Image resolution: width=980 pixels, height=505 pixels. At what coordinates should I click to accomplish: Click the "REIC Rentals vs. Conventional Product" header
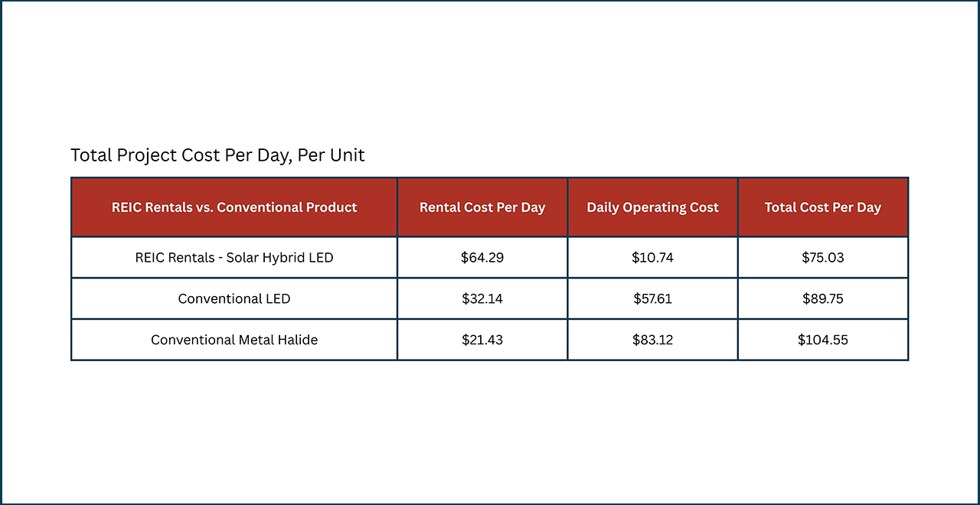234,207
